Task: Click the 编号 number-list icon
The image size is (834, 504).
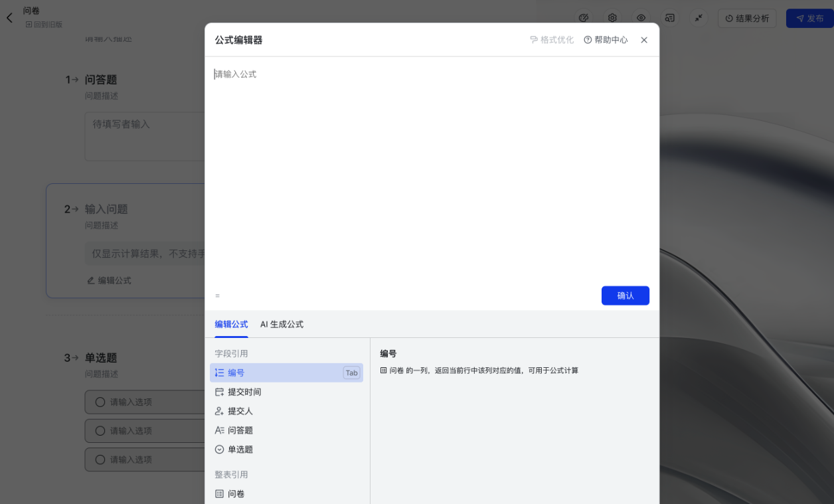Action: coord(219,373)
